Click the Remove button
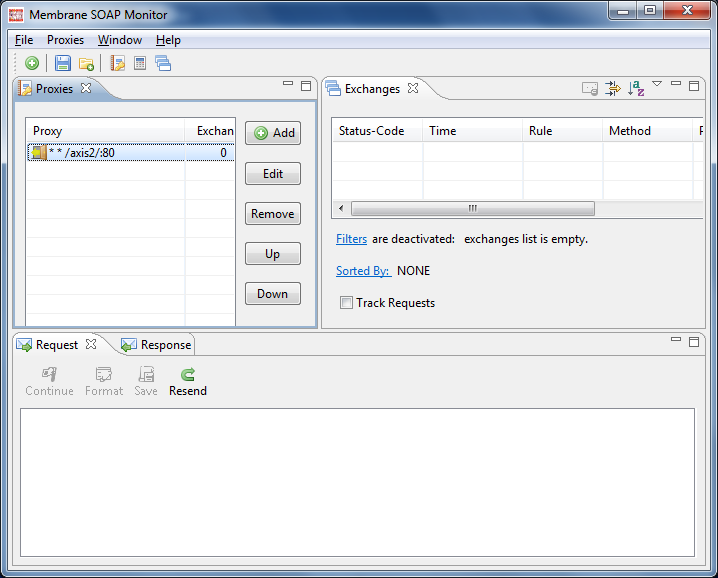718x578 pixels. click(x=273, y=214)
